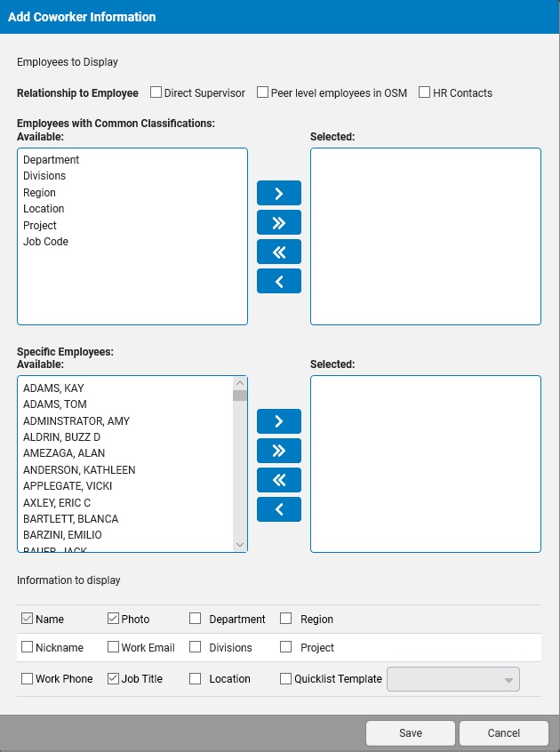The image size is (560, 752).
Task: Check the Work Phone checkbox
Action: pos(27,678)
